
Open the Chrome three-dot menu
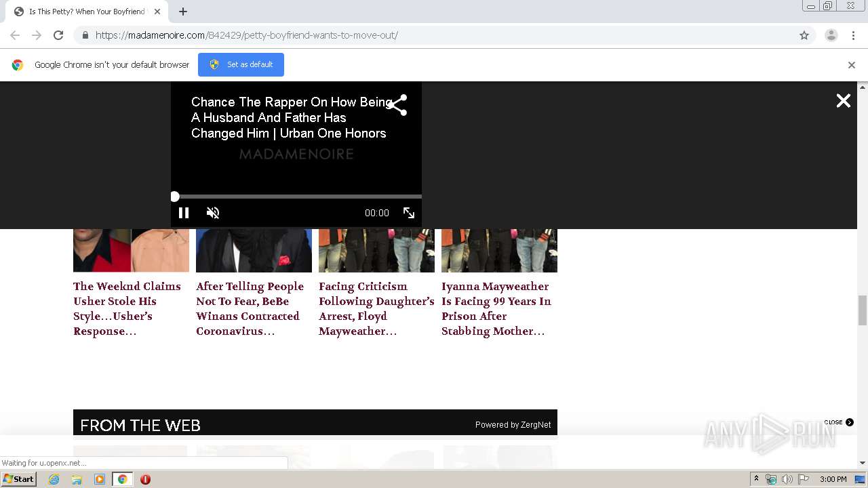coord(853,35)
